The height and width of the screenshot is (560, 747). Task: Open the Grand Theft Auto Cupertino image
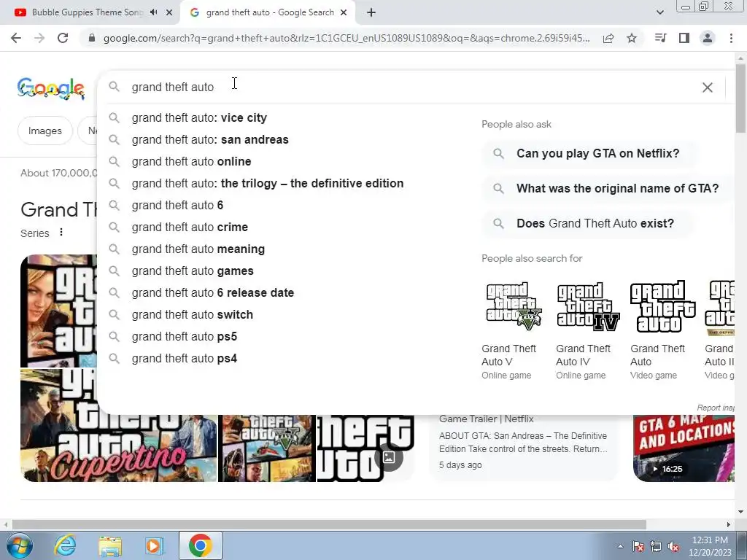[118, 425]
